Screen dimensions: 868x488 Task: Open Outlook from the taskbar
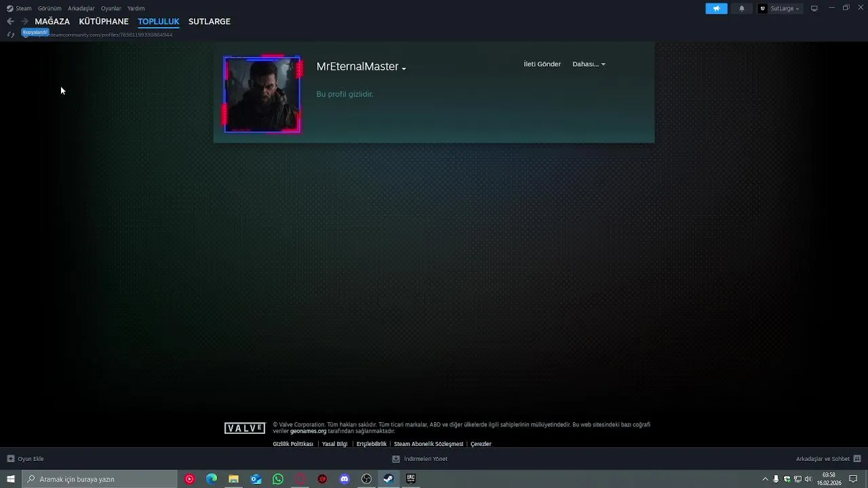tap(256, 479)
